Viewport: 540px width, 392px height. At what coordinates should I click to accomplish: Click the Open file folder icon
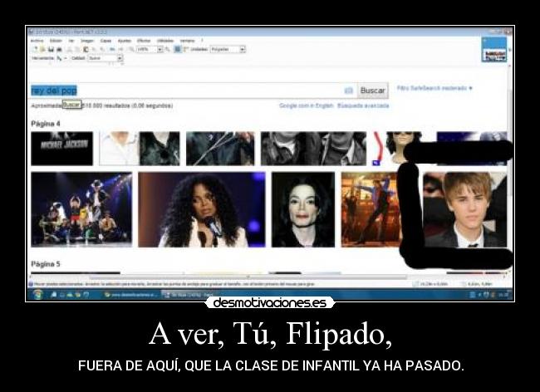coord(42,49)
